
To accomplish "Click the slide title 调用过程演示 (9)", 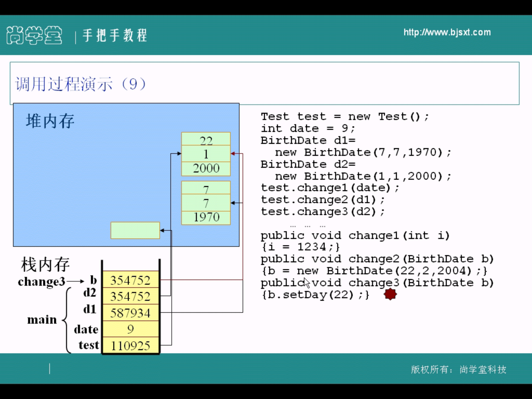I will tap(81, 84).
